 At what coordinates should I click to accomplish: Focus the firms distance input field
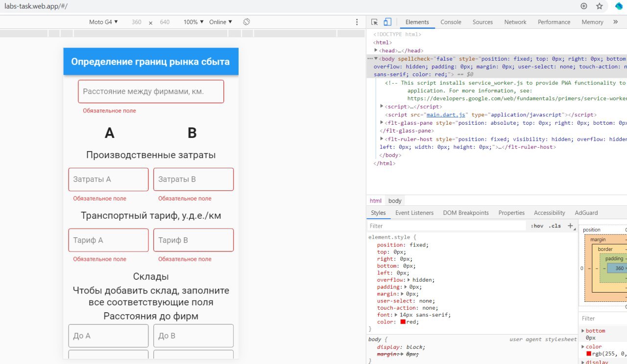(x=151, y=91)
